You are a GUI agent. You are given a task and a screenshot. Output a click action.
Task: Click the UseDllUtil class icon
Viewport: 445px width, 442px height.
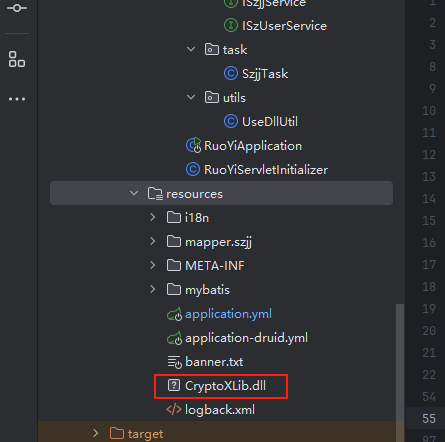(x=231, y=122)
